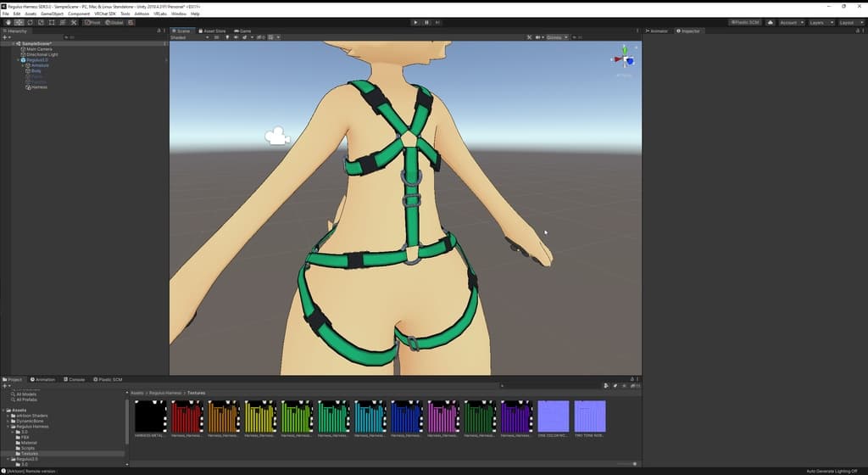
Task: Click the scene orientation gizmo
Action: [x=626, y=60]
